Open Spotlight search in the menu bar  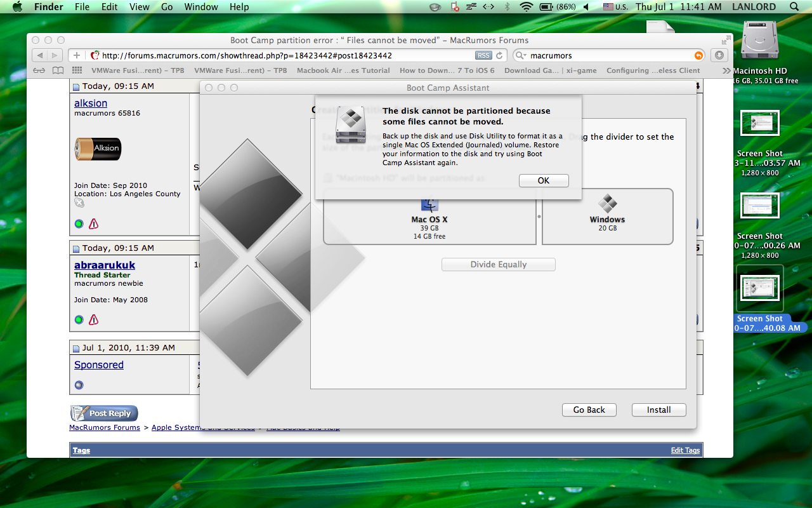click(x=794, y=7)
